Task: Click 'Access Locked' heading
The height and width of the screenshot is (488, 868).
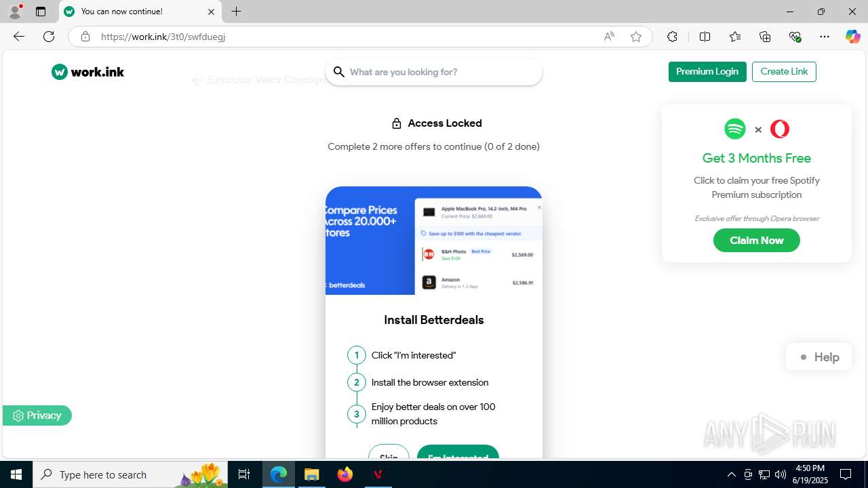Action: coord(445,123)
